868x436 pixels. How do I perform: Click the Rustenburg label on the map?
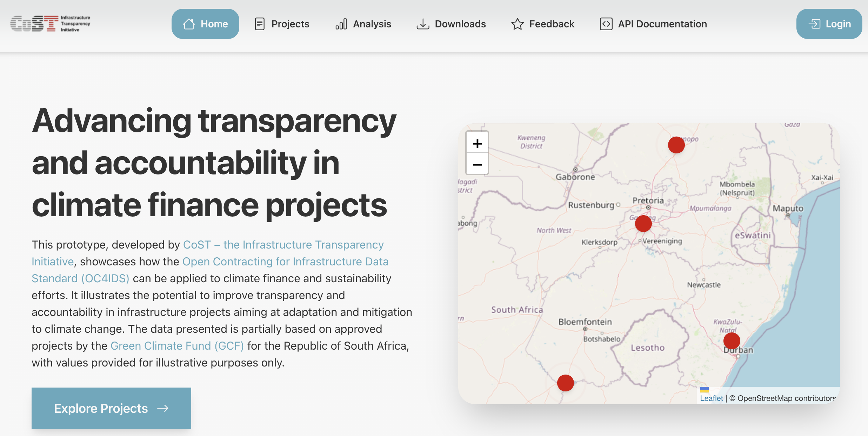[x=591, y=205]
